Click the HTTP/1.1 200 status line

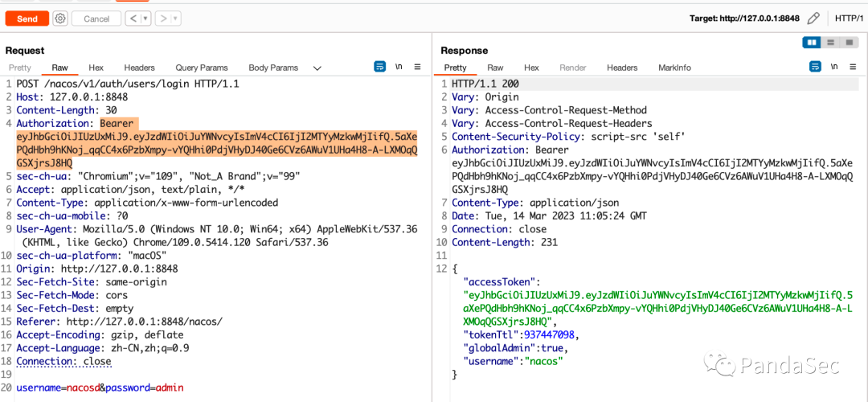pyautogui.click(x=485, y=84)
